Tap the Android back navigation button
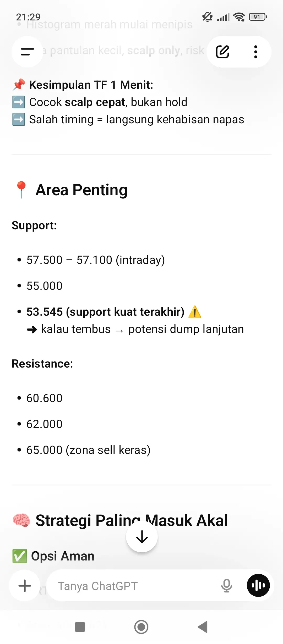The height and width of the screenshot is (644, 283). 203,627
